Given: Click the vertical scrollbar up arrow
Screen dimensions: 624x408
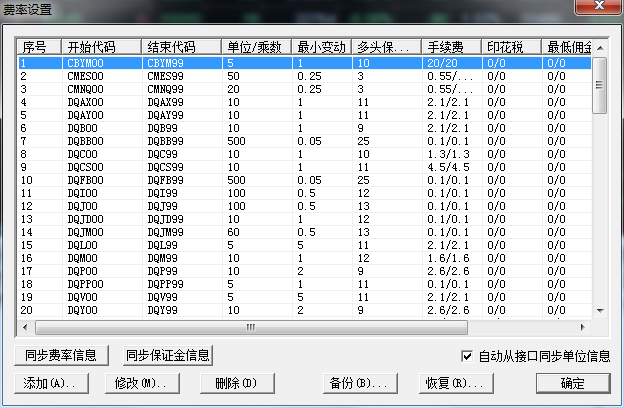Looking at the screenshot, I should click(600, 48).
